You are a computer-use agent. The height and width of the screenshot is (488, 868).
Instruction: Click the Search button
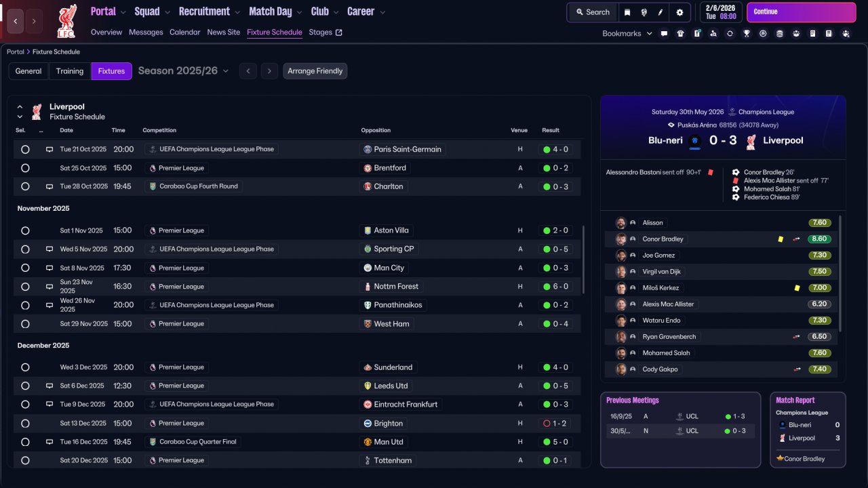593,12
